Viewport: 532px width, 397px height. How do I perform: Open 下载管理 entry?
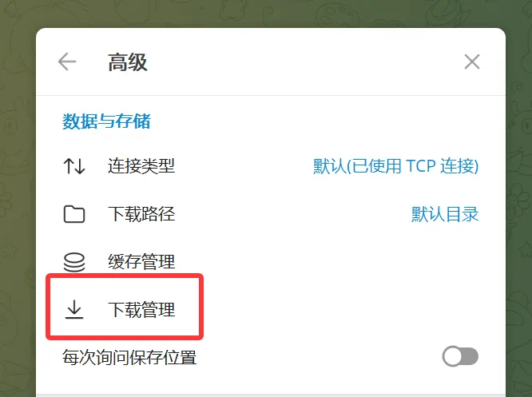271,310
